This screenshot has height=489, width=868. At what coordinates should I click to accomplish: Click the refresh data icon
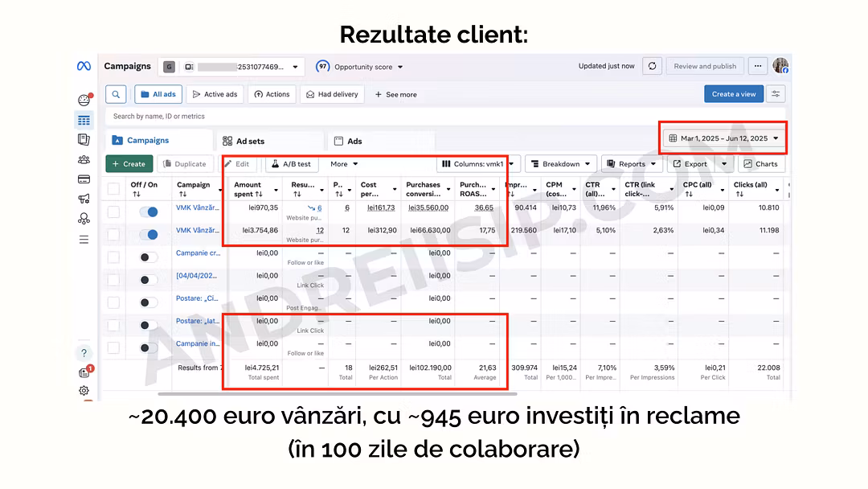point(652,66)
